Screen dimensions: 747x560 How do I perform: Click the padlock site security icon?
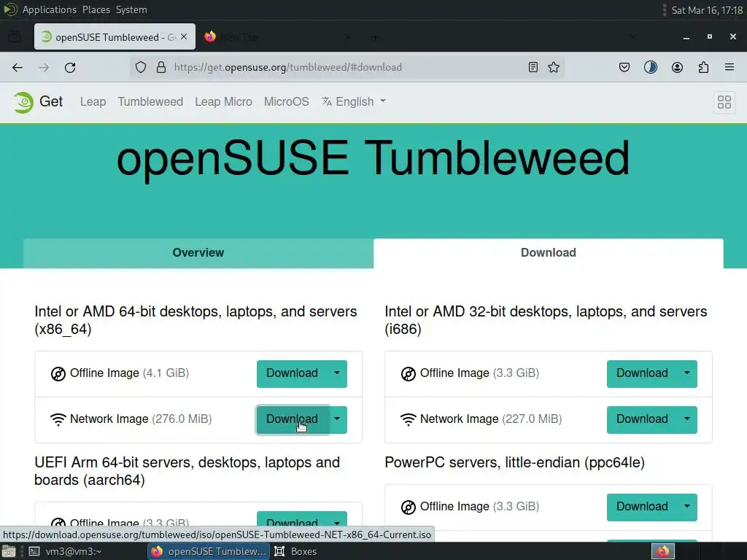click(x=161, y=67)
